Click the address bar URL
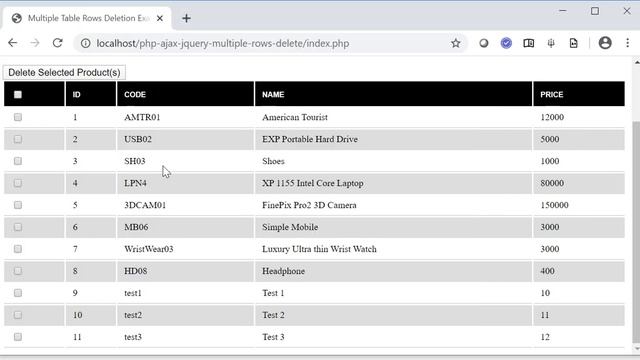 222,43
